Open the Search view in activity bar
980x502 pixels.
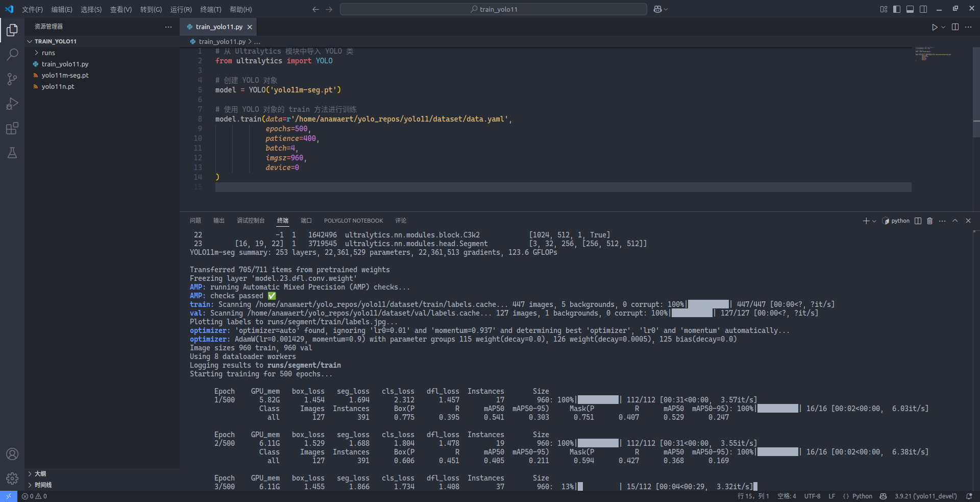point(12,55)
